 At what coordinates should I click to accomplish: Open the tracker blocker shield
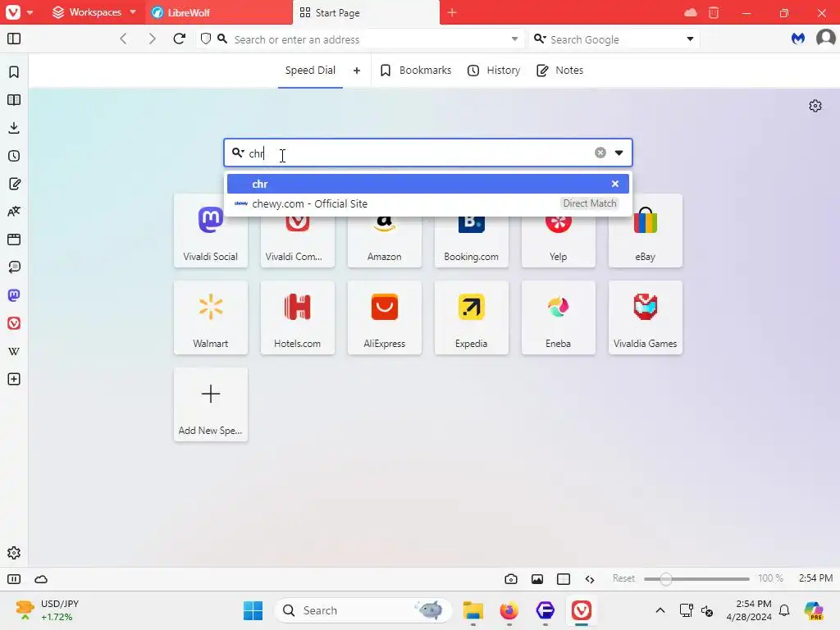206,39
